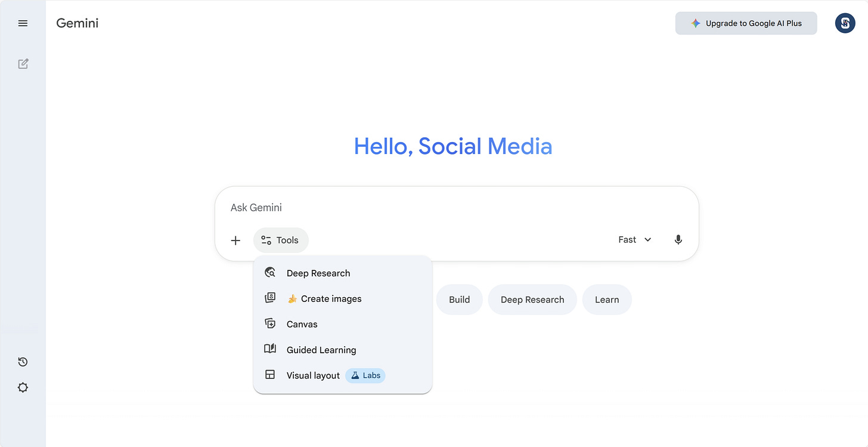Viewport: 868px width, 447px height.
Task: Open the user profile avatar
Action: pos(845,23)
